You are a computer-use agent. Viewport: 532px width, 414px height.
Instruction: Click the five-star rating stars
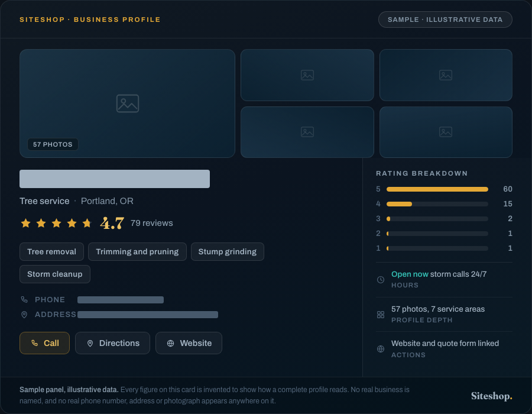pyautogui.click(x=56, y=223)
